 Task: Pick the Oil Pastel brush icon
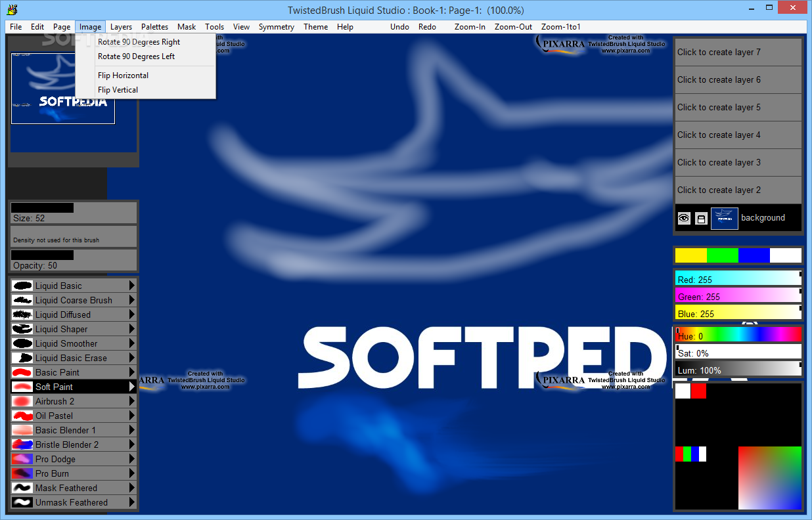(x=22, y=416)
